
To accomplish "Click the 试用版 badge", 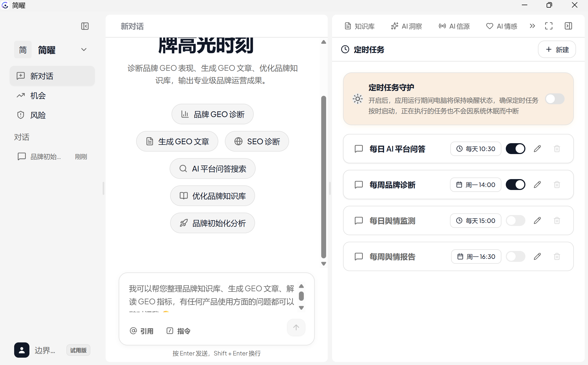I will (78, 350).
